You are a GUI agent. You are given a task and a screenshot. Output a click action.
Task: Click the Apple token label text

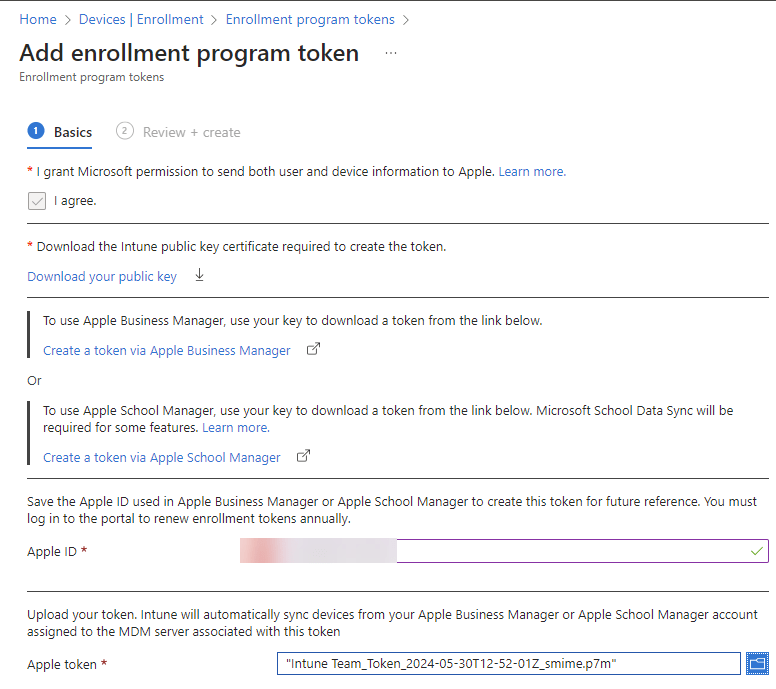click(62, 664)
